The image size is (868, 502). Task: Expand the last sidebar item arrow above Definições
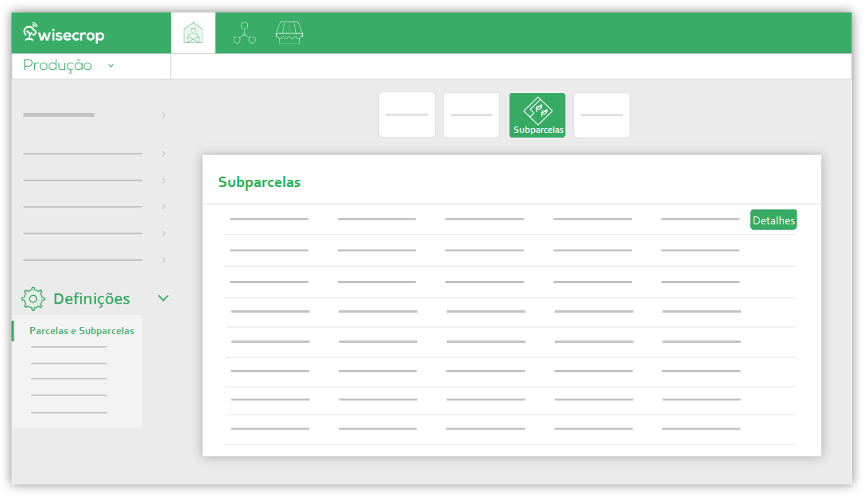click(164, 260)
